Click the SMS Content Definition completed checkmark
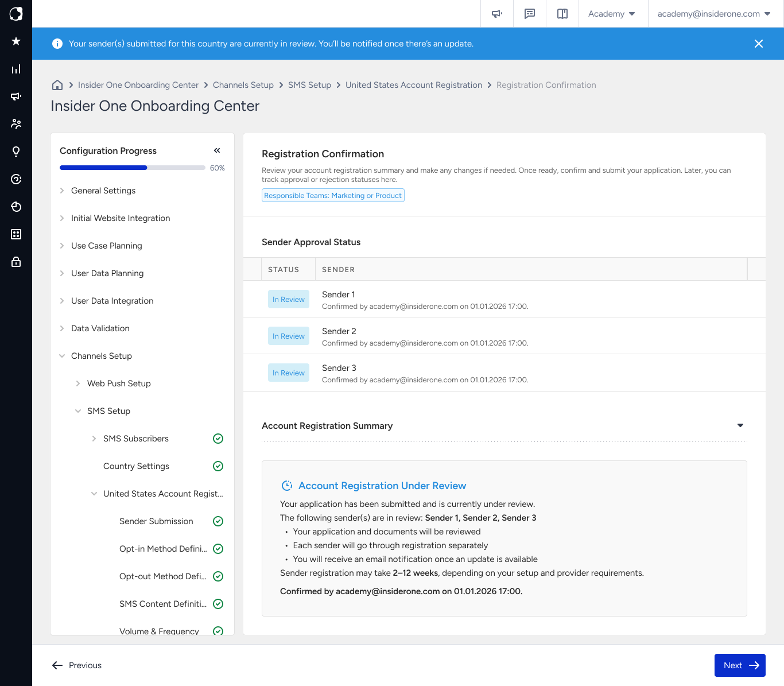The height and width of the screenshot is (686, 784). tap(218, 604)
